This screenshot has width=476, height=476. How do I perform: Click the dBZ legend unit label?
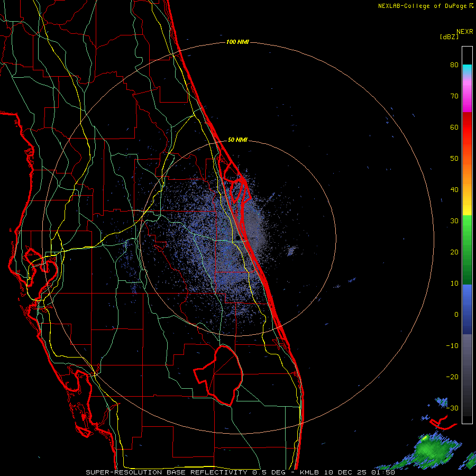click(449, 36)
